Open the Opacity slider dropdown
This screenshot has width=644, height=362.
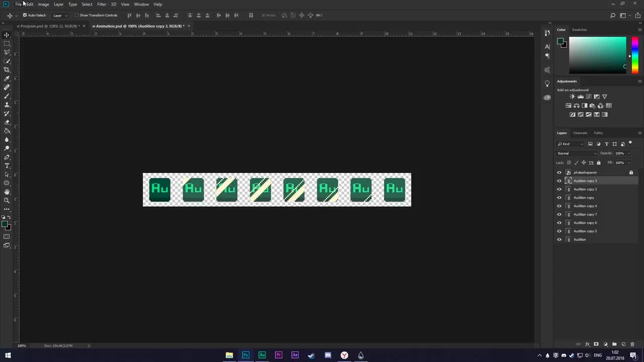pyautogui.click(x=629, y=153)
